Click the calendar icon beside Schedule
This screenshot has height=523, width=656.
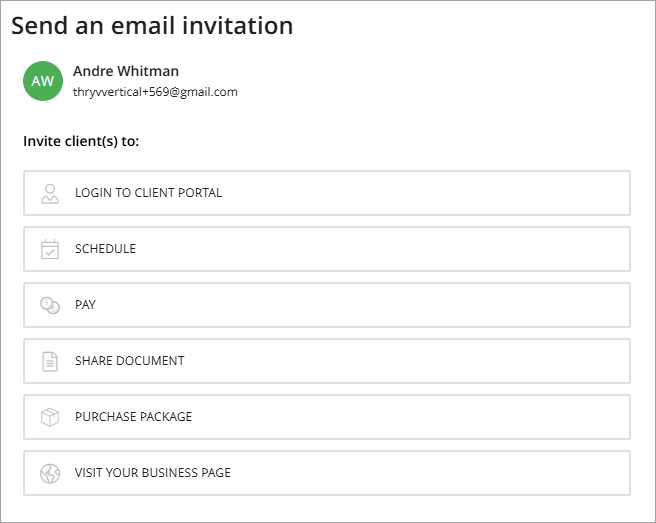click(50, 249)
